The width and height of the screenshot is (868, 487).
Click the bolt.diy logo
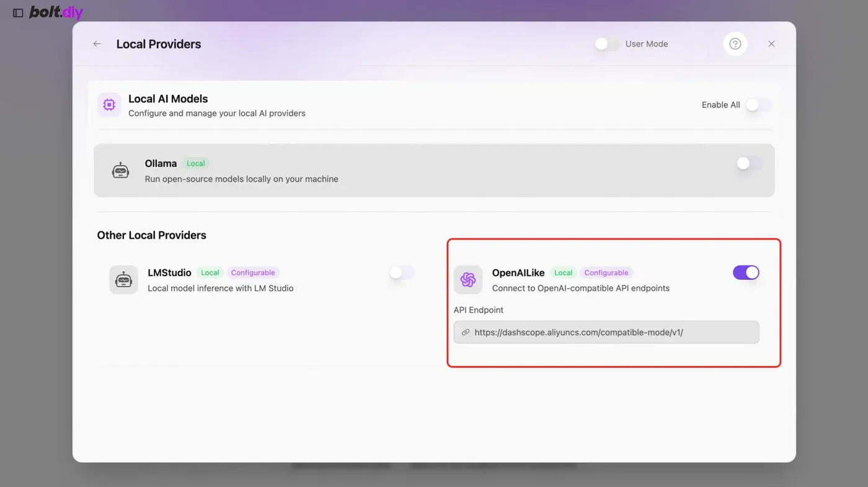point(56,12)
